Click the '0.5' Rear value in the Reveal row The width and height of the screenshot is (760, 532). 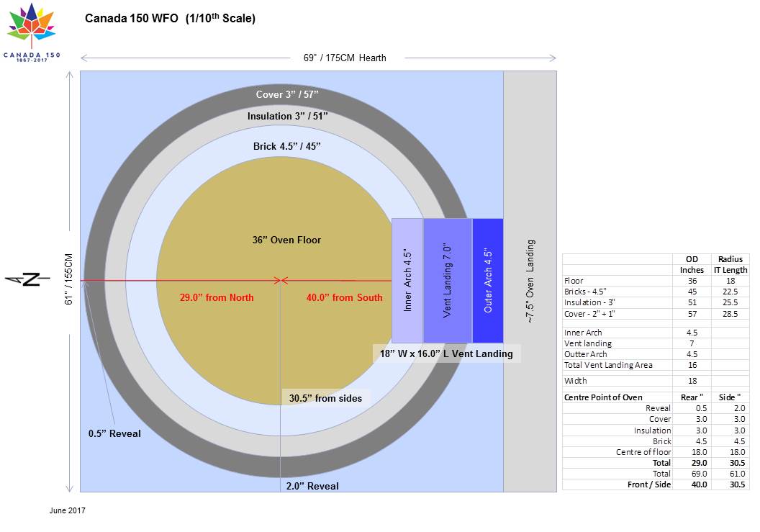(x=702, y=408)
